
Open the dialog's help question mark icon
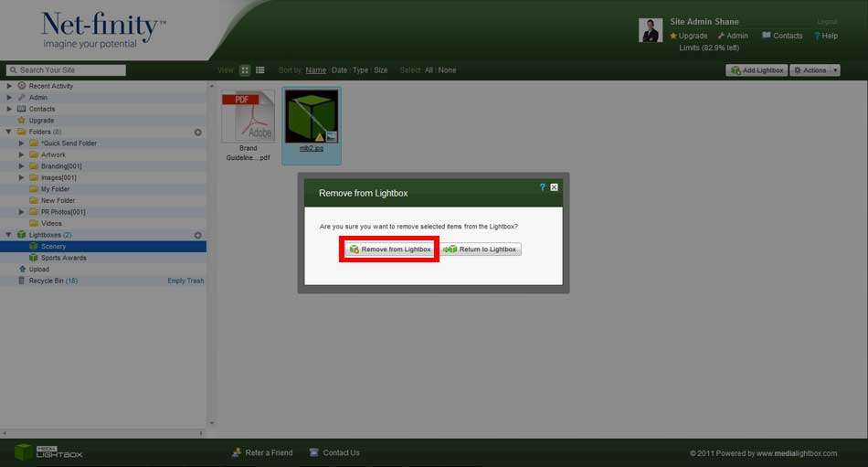click(542, 187)
